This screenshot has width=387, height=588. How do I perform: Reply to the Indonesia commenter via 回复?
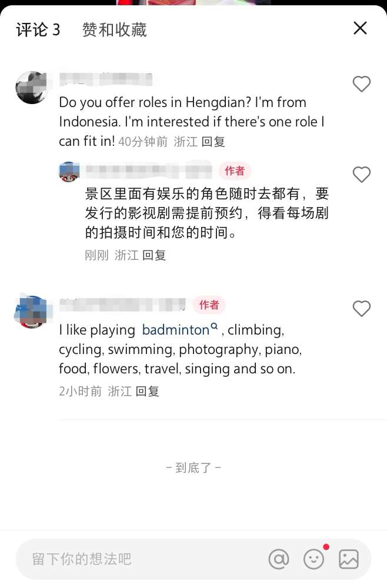tap(213, 142)
